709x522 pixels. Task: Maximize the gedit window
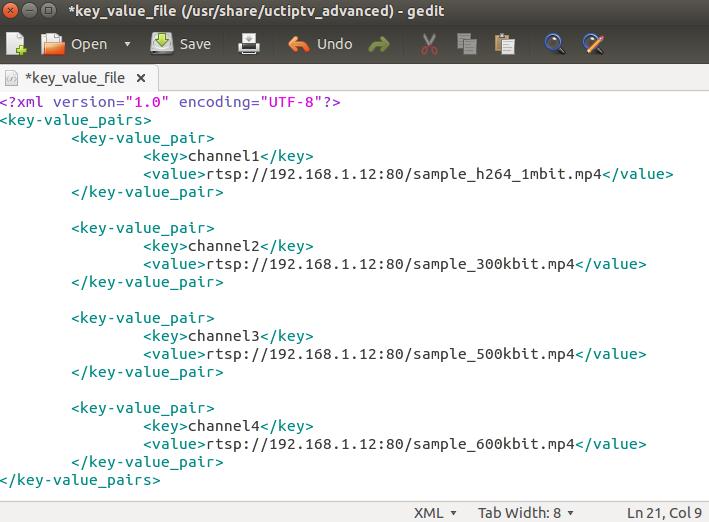(x=48, y=10)
